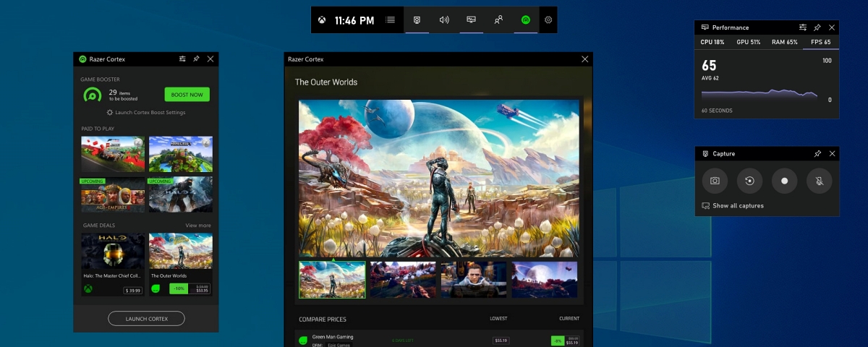This screenshot has height=347, width=868.
Task: Select the Minecraft game thumbnail
Action: click(181, 154)
